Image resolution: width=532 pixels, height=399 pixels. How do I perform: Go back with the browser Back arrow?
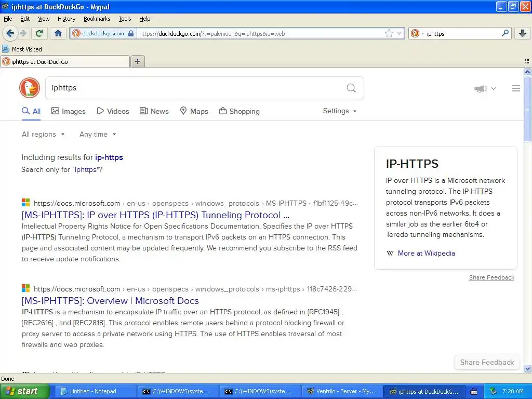pos(10,33)
